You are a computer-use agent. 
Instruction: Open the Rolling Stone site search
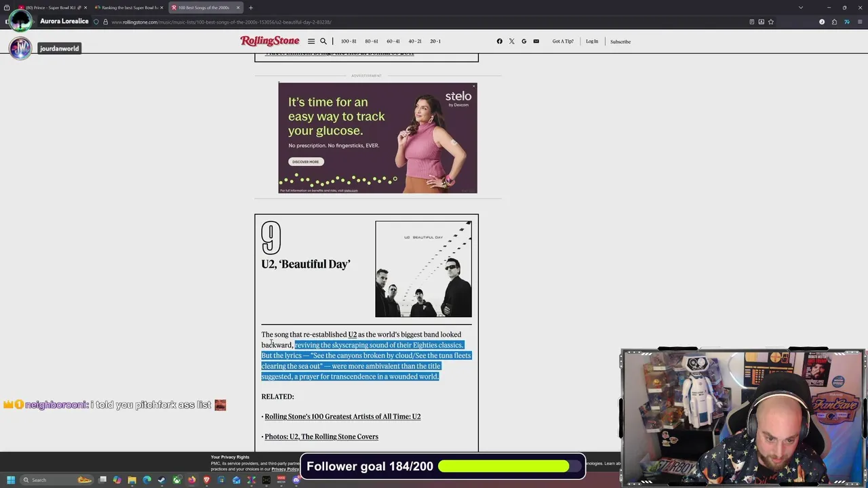pos(323,41)
